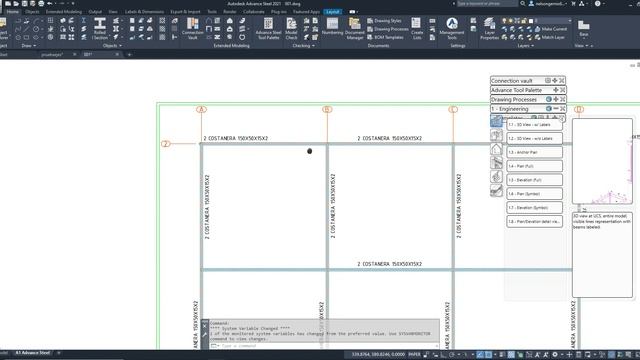Click Plot icon in quick access toolbar
Screen dimensions: 640x360
point(41,3)
